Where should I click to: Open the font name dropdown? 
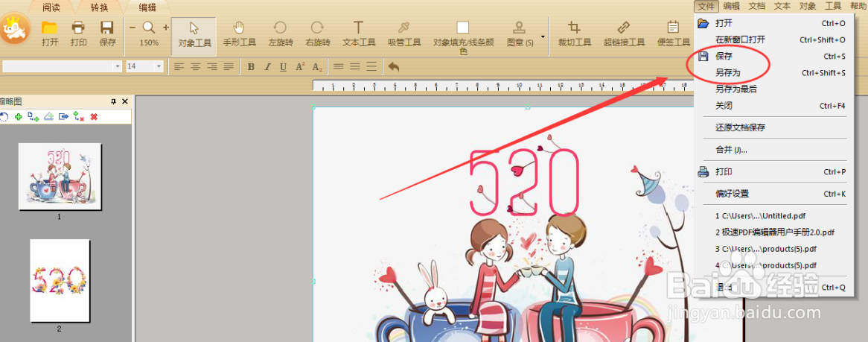[118, 66]
